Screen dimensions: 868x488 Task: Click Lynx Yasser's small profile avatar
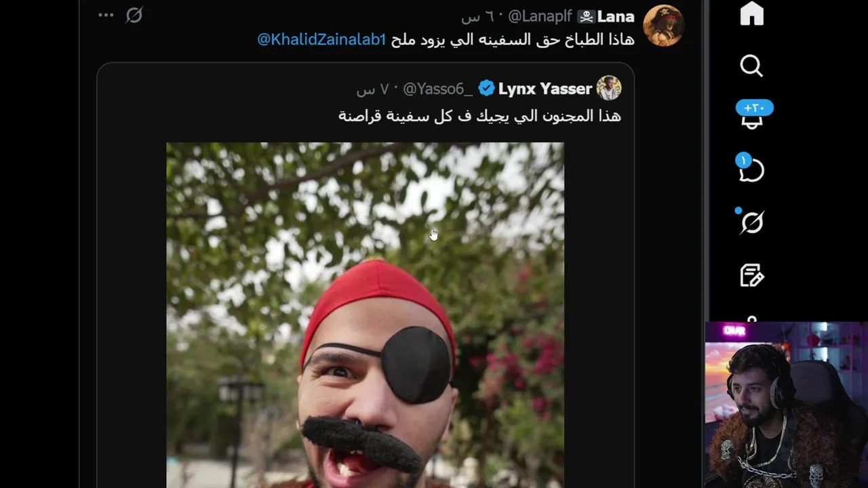click(x=608, y=88)
